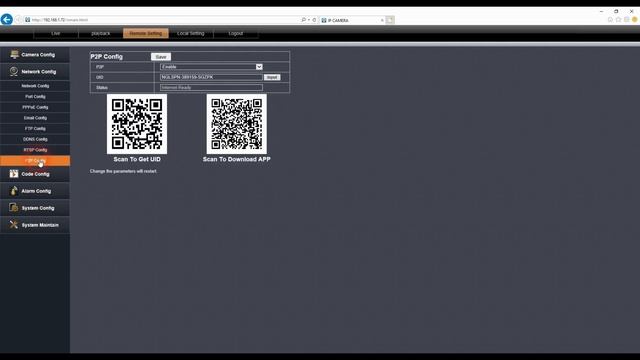
Task: Click the Network Config globe icon
Action: tap(14, 71)
